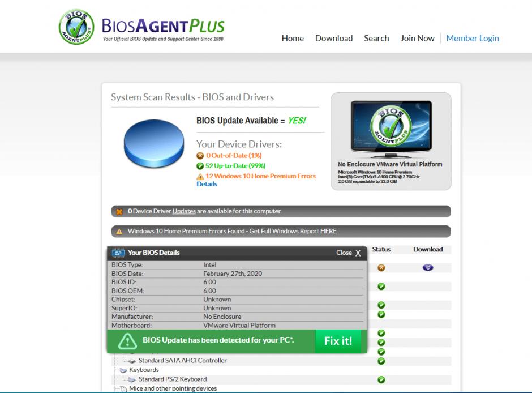Viewport: 532px width, 393px height.
Task: Click the device icon beside Standard PS/2 Keyboard
Action: click(132, 380)
